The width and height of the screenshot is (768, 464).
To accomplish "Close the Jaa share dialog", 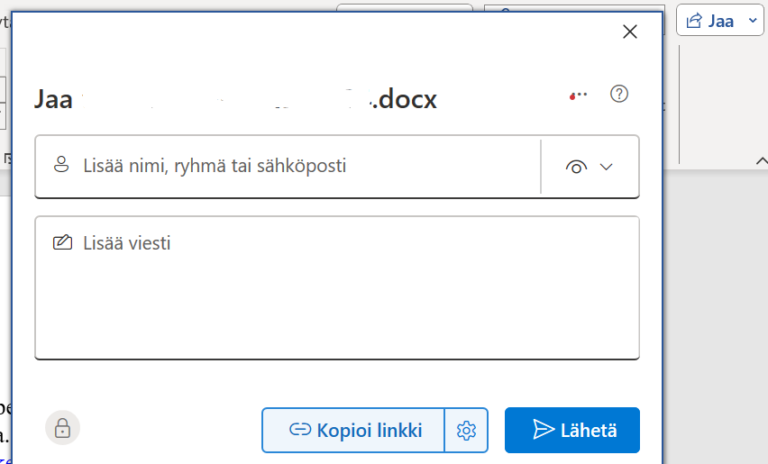I will coord(630,32).
